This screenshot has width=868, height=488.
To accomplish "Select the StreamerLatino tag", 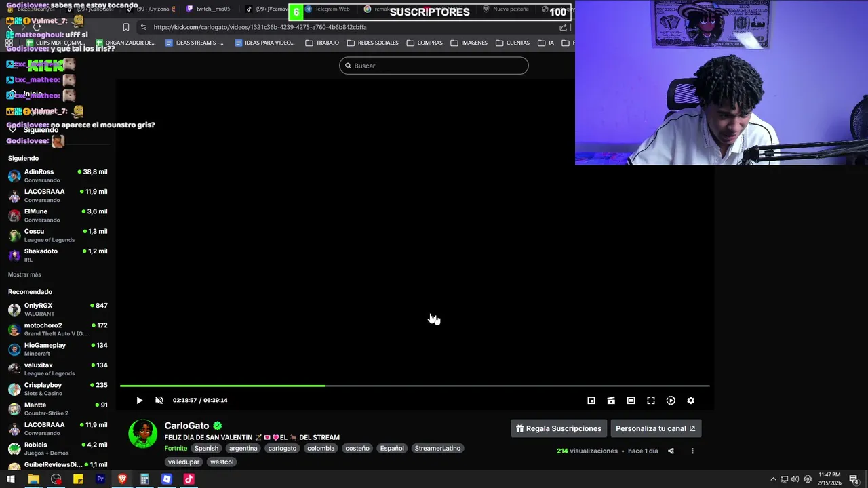I will 437,448.
